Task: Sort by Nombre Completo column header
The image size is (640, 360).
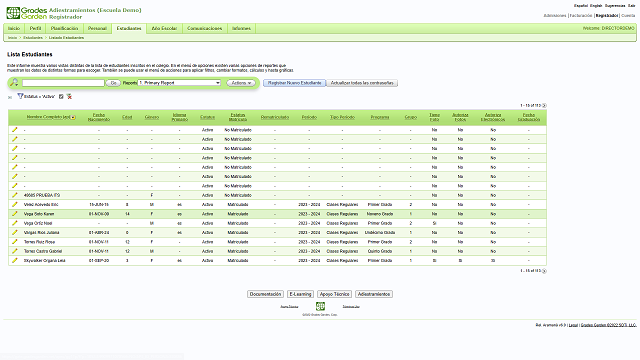Action: (48, 117)
